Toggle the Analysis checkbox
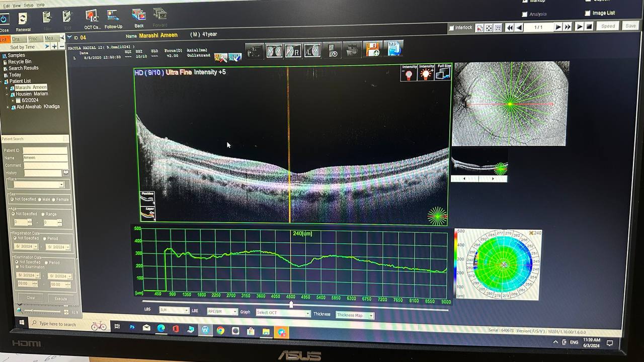This screenshot has height=362, width=644. [x=525, y=15]
